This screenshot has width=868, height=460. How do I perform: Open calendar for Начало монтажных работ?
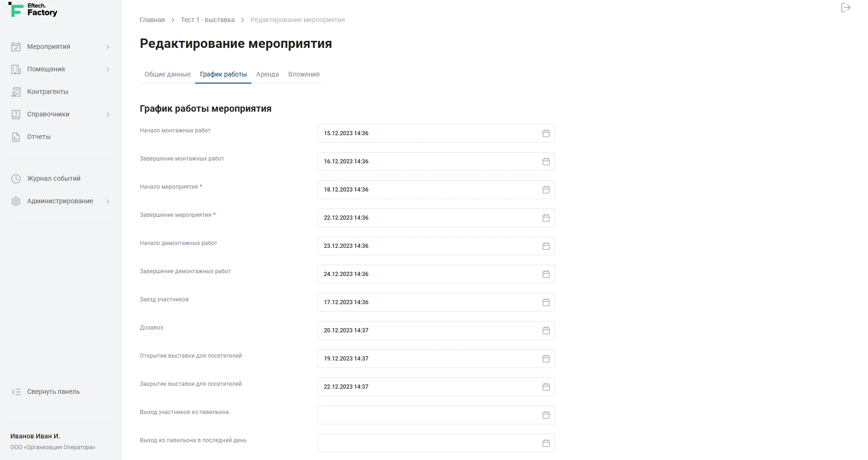click(x=546, y=133)
